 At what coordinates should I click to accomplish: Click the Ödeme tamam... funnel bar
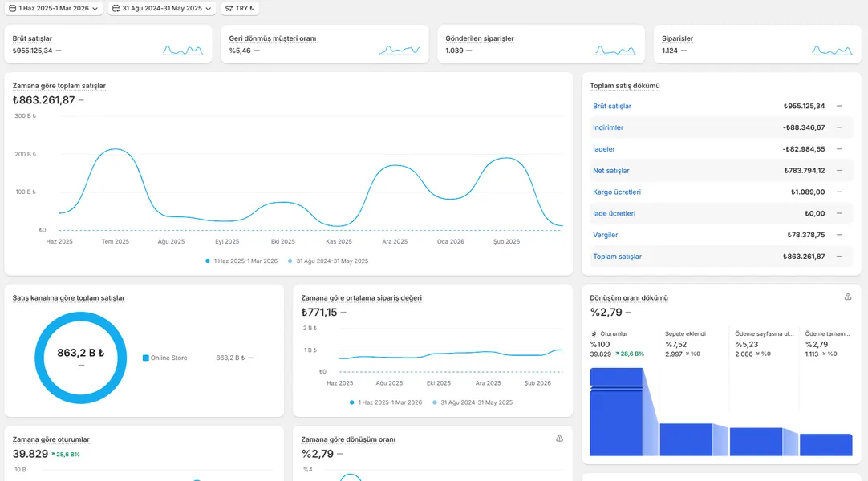pyautogui.click(x=826, y=444)
